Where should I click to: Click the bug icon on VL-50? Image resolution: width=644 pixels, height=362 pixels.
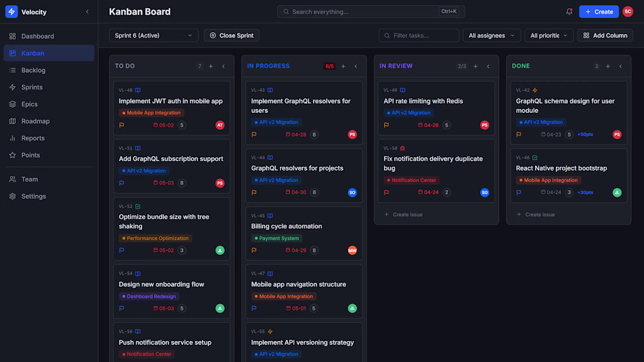pyautogui.click(x=403, y=148)
